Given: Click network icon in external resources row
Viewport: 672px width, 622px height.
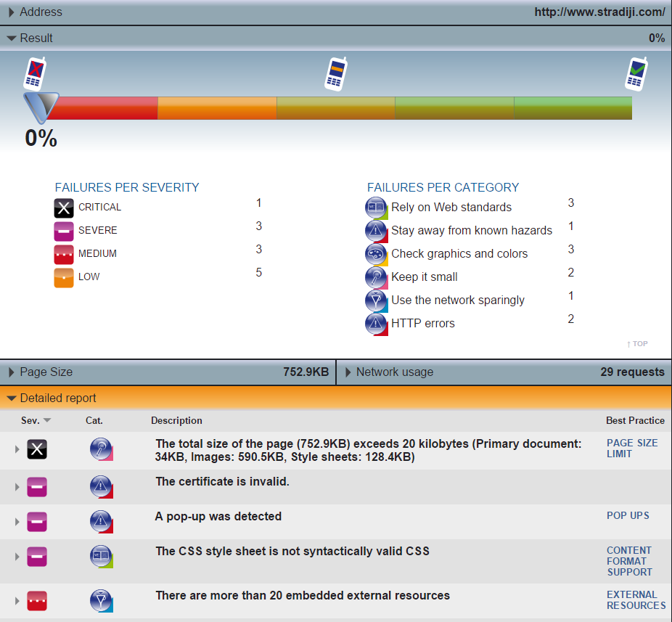Looking at the screenshot, I should click(x=101, y=601).
